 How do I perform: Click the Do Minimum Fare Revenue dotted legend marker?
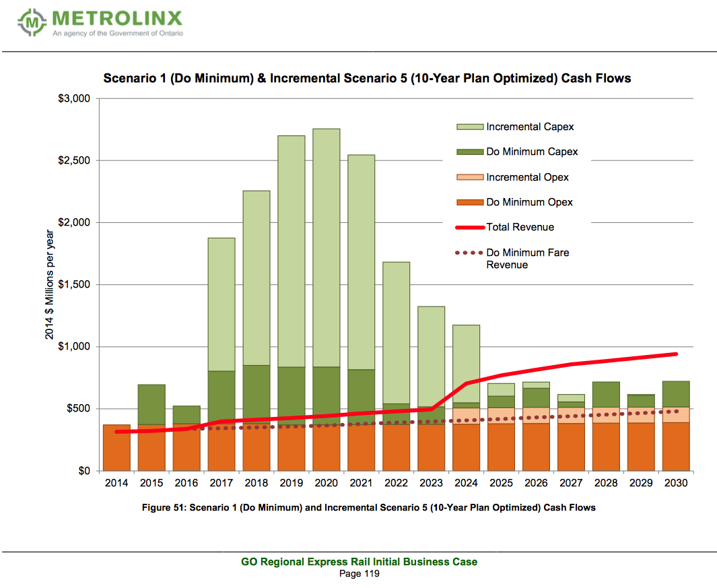coord(470,253)
